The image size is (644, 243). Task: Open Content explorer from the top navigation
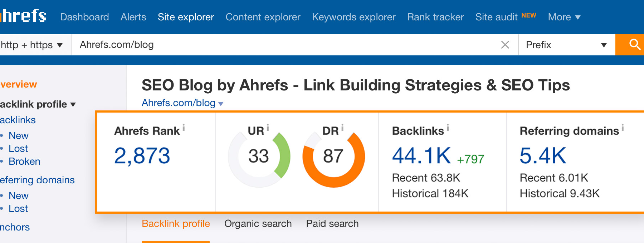(x=263, y=17)
